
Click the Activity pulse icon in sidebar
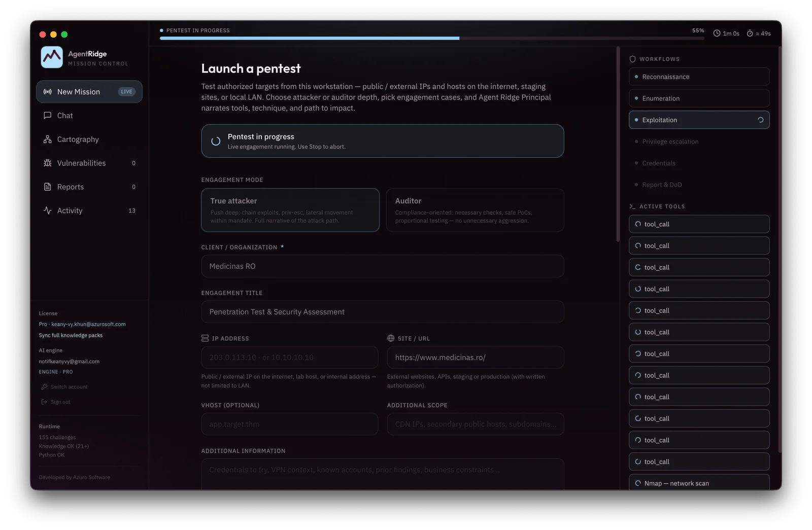pos(48,210)
